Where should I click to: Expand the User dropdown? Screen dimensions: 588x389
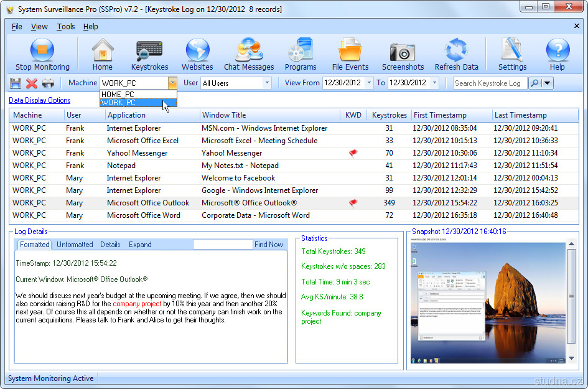(267, 83)
